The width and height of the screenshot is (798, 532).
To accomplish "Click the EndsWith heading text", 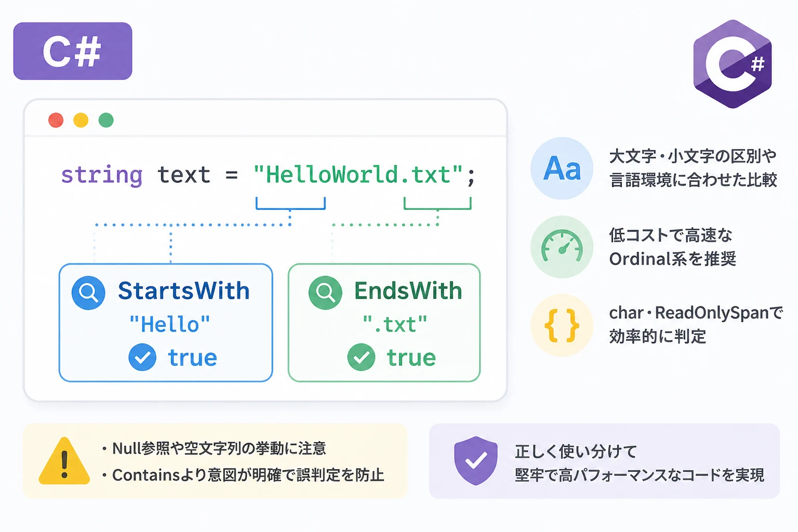I will pyautogui.click(x=408, y=291).
